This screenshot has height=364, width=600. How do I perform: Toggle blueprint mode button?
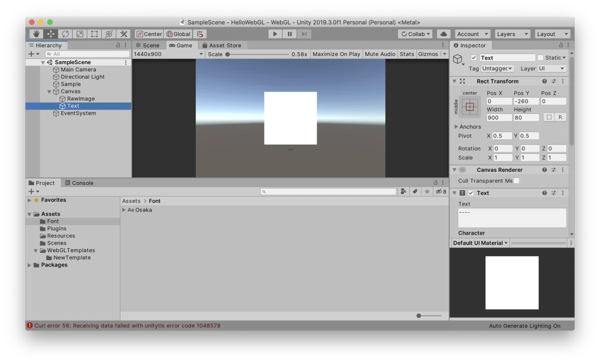point(549,117)
